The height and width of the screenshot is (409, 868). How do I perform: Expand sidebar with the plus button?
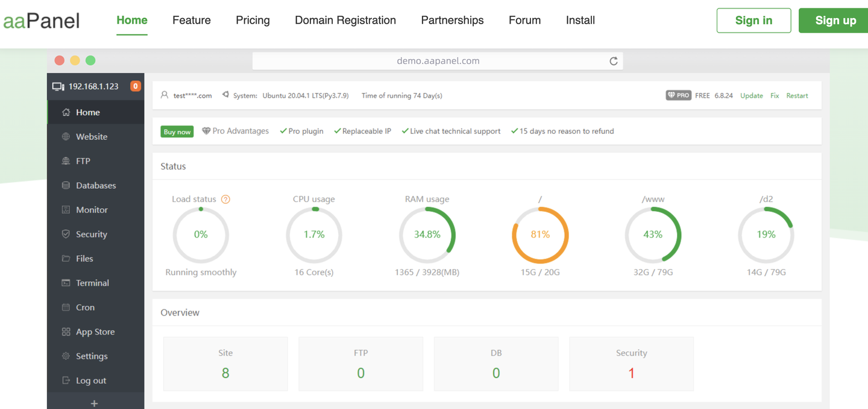click(x=94, y=403)
